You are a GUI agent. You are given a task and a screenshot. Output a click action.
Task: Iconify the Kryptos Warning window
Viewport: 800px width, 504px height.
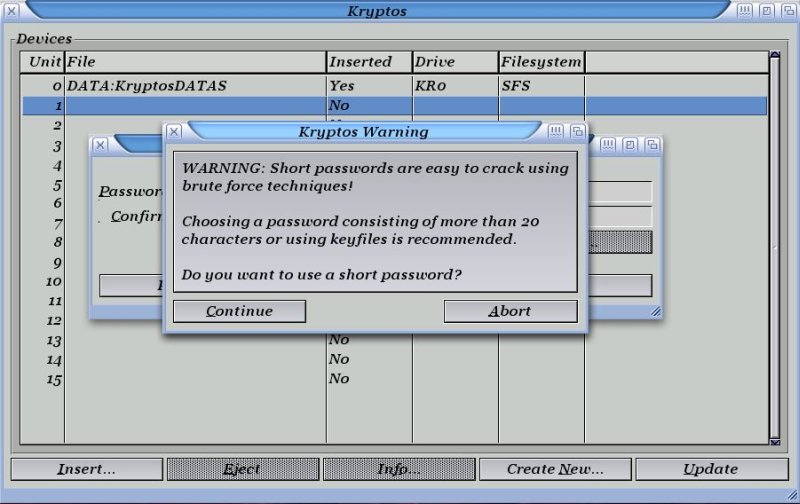(x=556, y=132)
